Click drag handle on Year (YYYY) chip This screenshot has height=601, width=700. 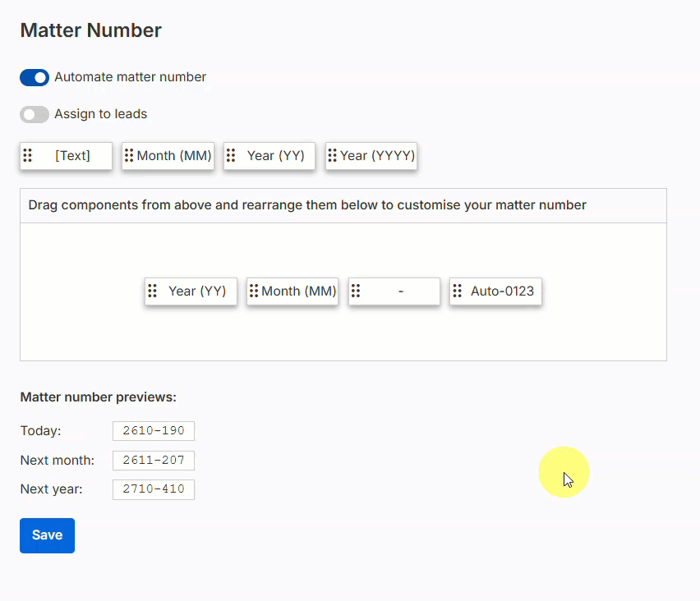click(332, 155)
